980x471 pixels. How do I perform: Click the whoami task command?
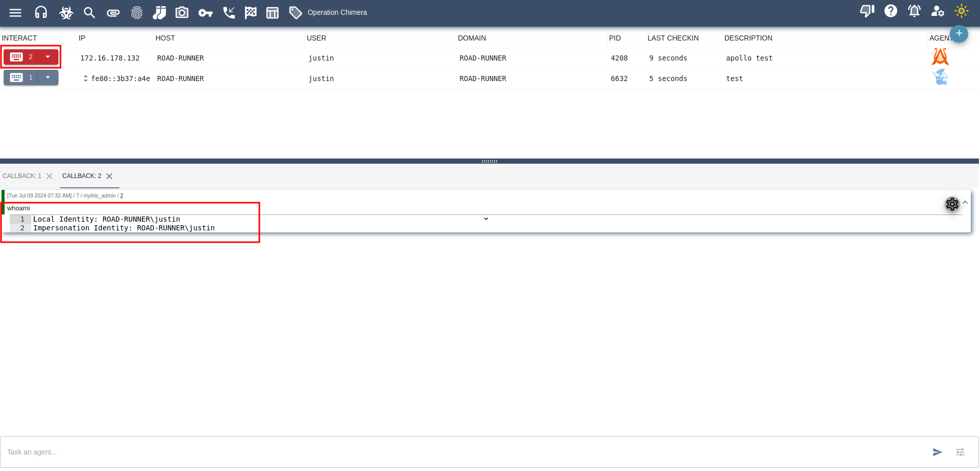point(18,208)
